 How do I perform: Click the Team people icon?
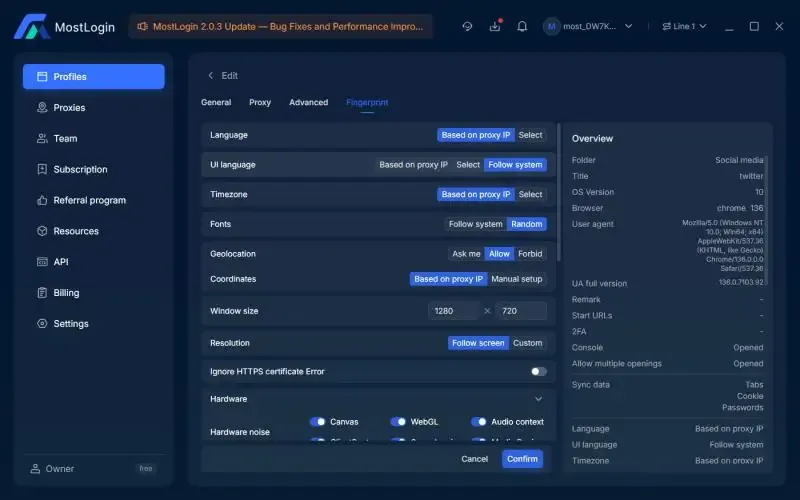point(42,138)
